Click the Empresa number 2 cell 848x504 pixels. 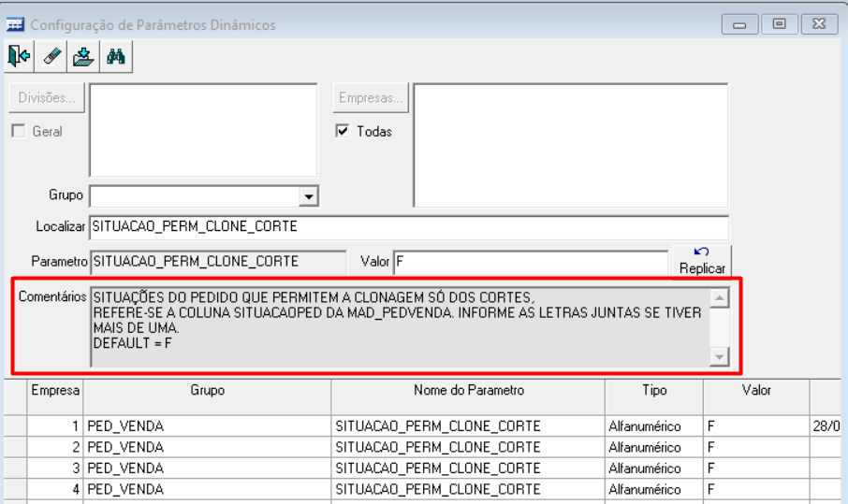click(x=55, y=447)
